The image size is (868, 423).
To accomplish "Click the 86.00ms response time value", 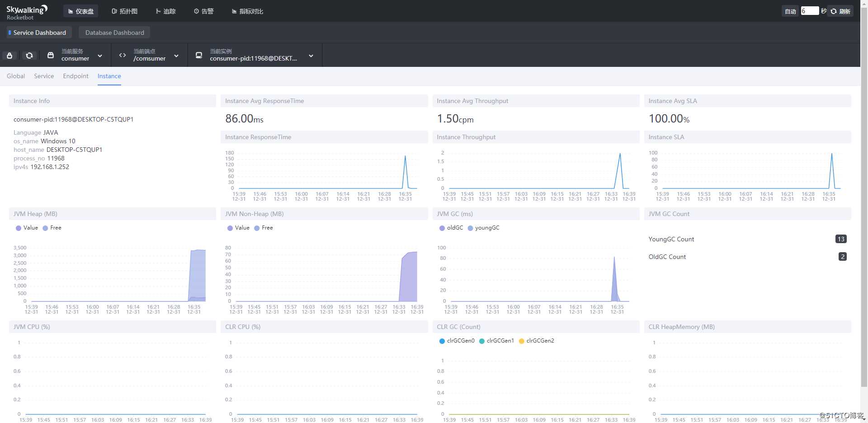I will [244, 119].
